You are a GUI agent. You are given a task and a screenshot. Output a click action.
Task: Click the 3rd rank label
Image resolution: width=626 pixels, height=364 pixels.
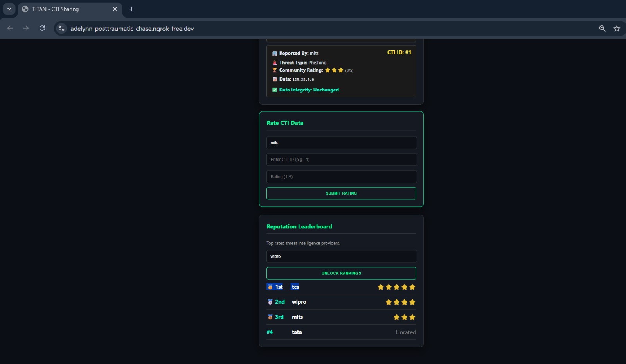click(x=279, y=317)
